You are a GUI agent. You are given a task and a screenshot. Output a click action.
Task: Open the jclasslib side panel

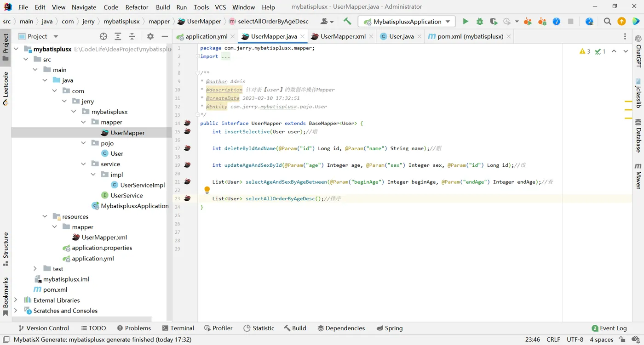[638, 93]
